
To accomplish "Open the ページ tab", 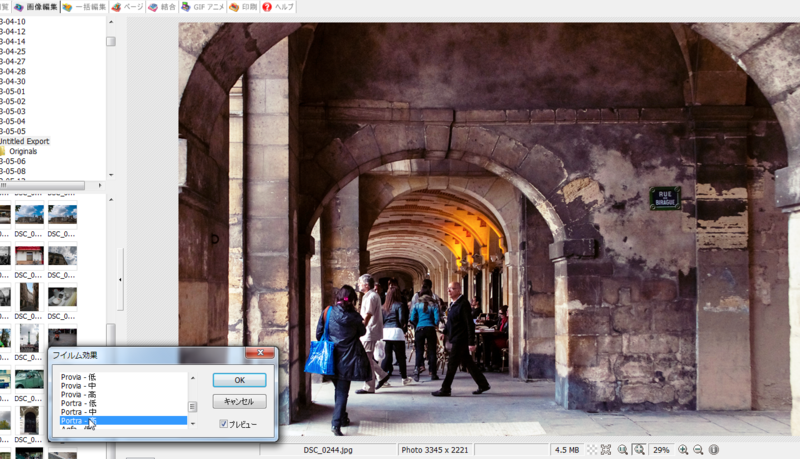I will pyautogui.click(x=127, y=7).
